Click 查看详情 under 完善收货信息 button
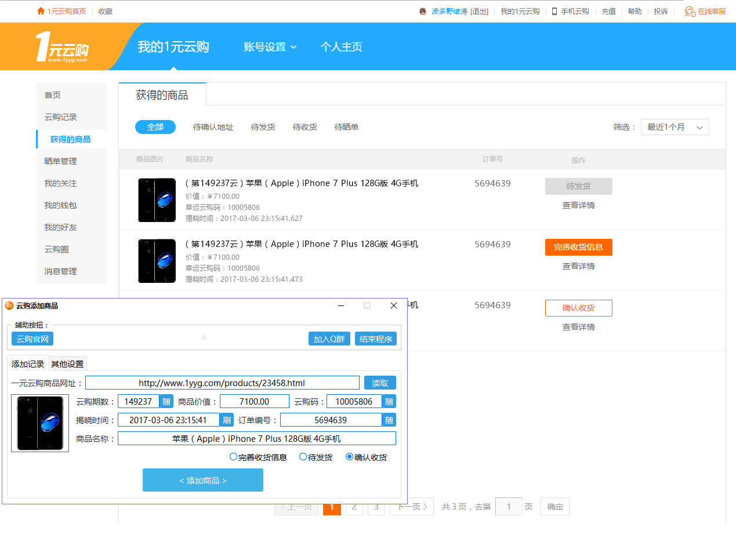 tap(578, 266)
